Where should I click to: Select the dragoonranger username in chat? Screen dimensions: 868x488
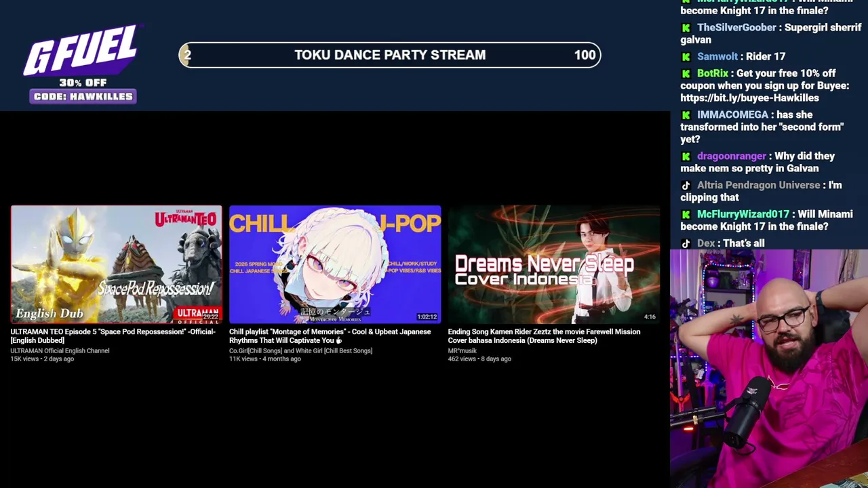732,157
